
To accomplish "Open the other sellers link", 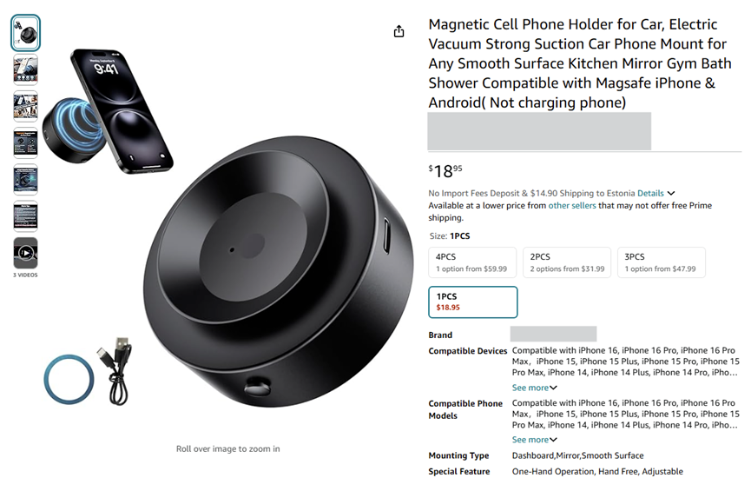I will click(x=572, y=206).
